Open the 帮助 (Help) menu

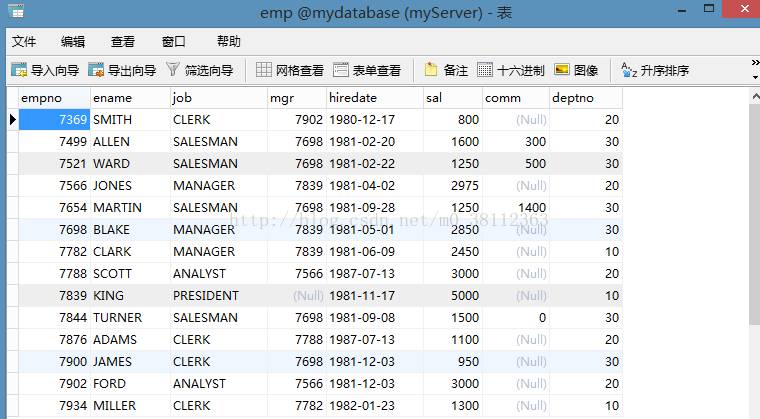(229, 42)
